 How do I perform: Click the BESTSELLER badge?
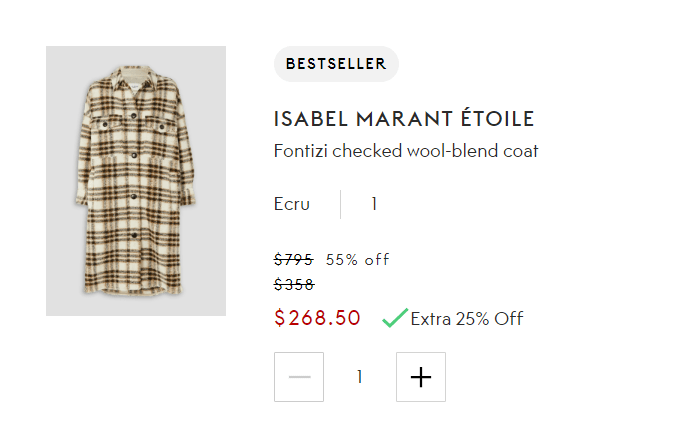336,64
